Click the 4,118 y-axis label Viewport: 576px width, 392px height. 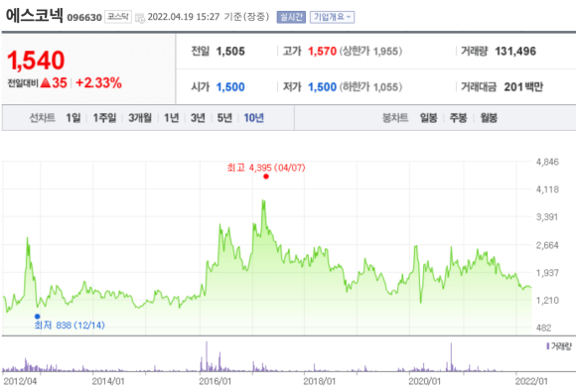[547, 190]
